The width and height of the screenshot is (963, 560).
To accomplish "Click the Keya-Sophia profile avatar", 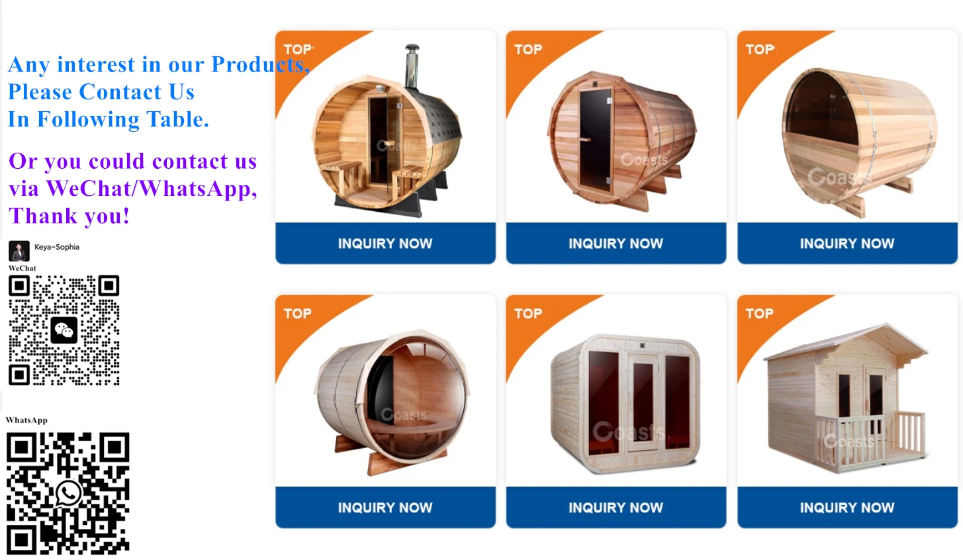I will (19, 251).
